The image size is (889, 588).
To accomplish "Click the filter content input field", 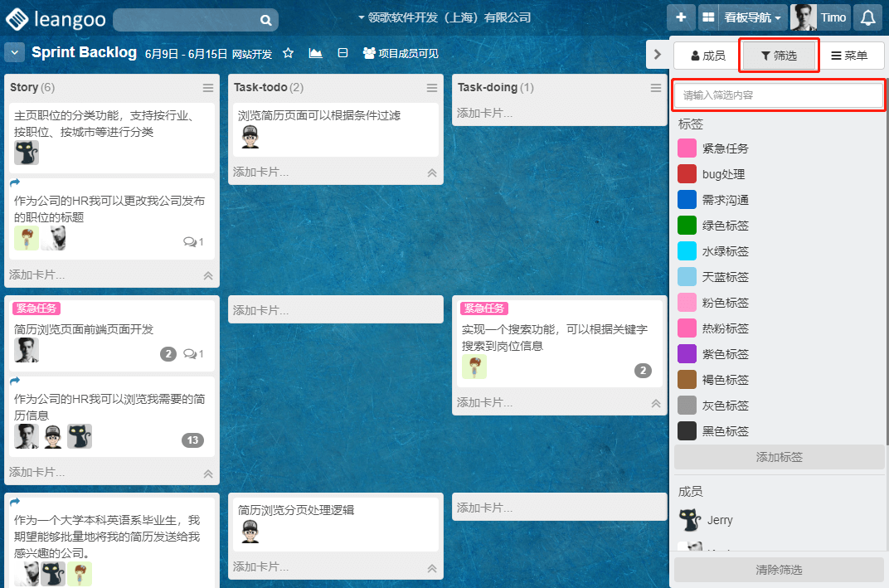I will [779, 95].
